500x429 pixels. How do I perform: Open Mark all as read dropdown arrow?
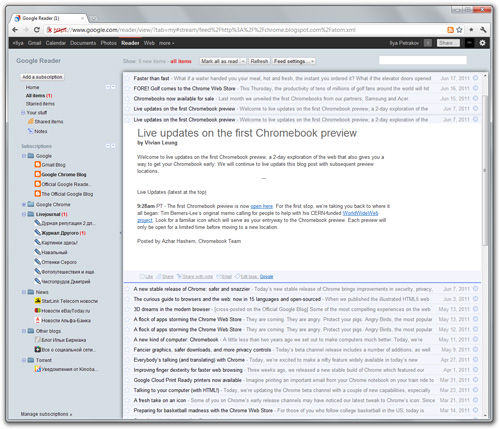coord(243,61)
